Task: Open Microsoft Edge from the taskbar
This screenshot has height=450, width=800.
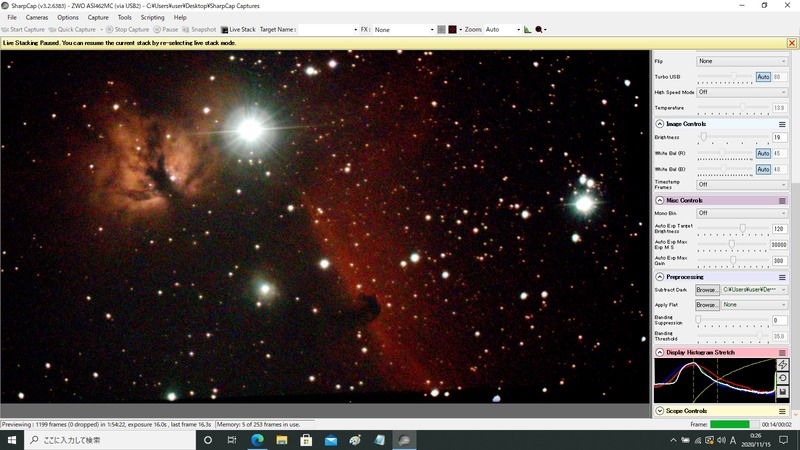Action: point(257,440)
